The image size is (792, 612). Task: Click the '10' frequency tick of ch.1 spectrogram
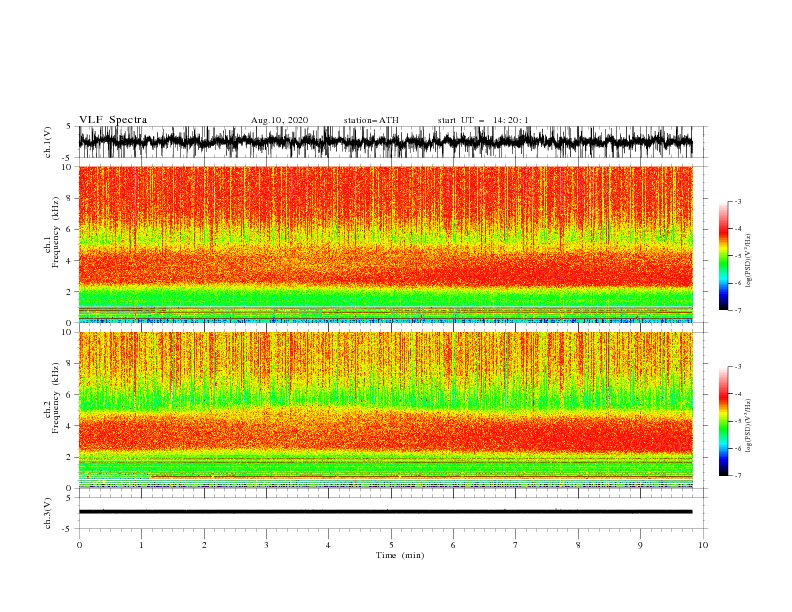pos(67,167)
